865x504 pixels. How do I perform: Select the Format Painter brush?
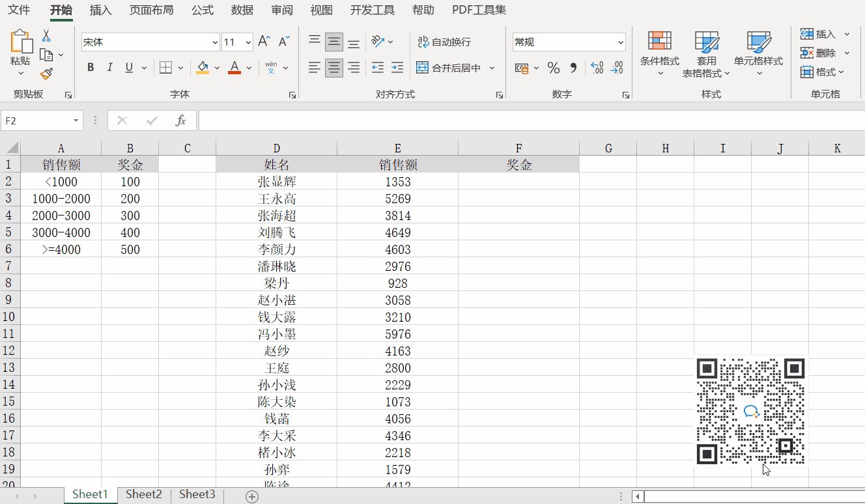[x=46, y=74]
